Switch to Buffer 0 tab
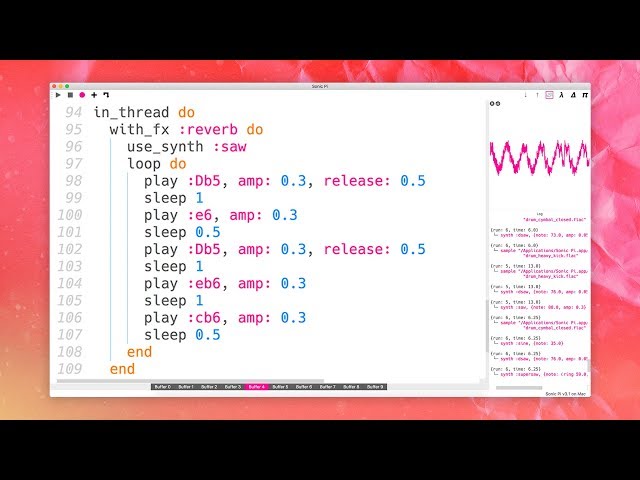Viewport: 640px width, 480px height. (x=162, y=387)
